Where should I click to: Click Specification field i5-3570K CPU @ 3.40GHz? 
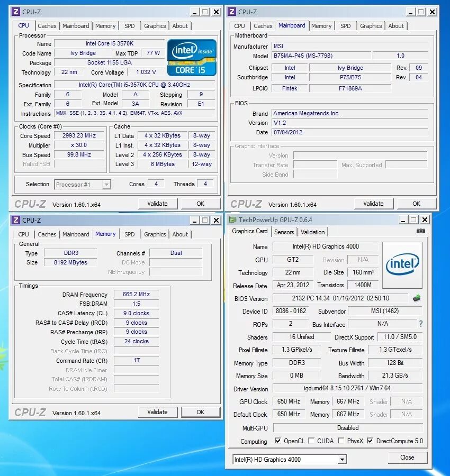click(x=134, y=85)
